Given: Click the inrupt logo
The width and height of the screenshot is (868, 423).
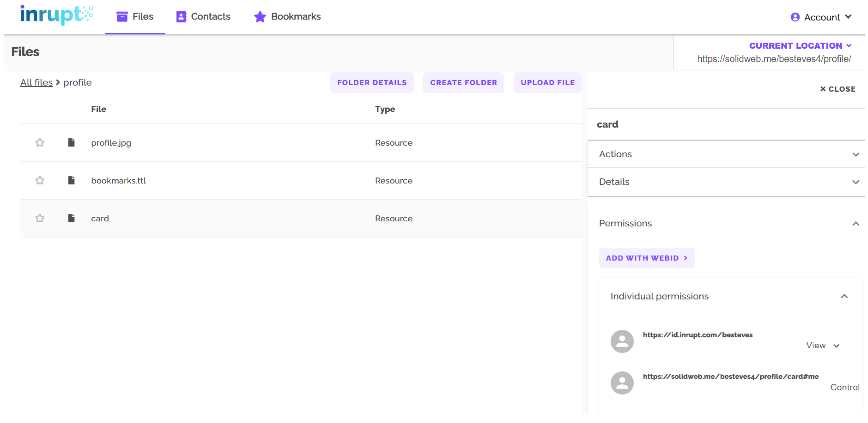Looking at the screenshot, I should click(57, 15).
